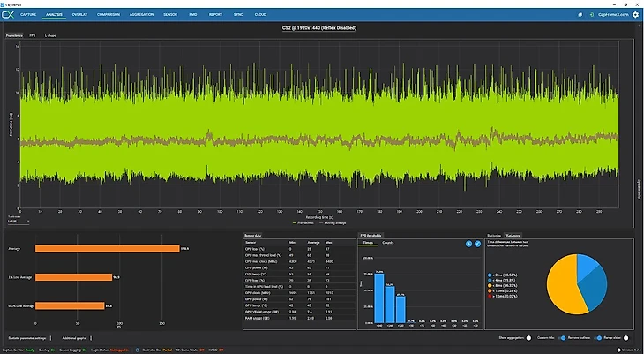Click the home icon in header
This screenshot has width=644, height=354.
[579, 14]
